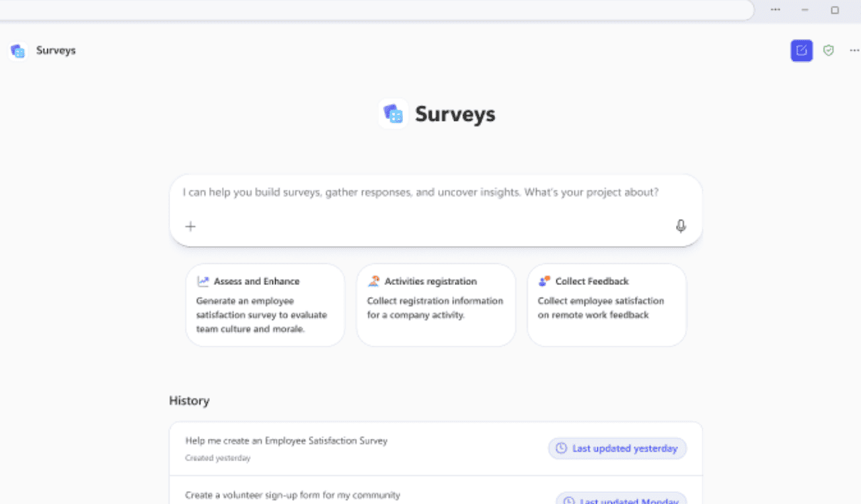The height and width of the screenshot is (504, 861).
Task: Start voice input with the microphone icon
Action: pyautogui.click(x=680, y=226)
